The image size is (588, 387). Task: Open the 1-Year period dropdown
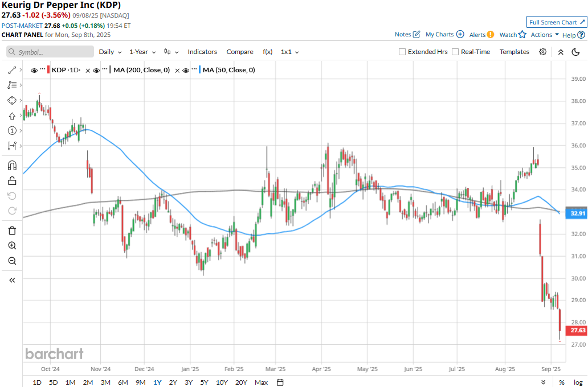(x=142, y=52)
